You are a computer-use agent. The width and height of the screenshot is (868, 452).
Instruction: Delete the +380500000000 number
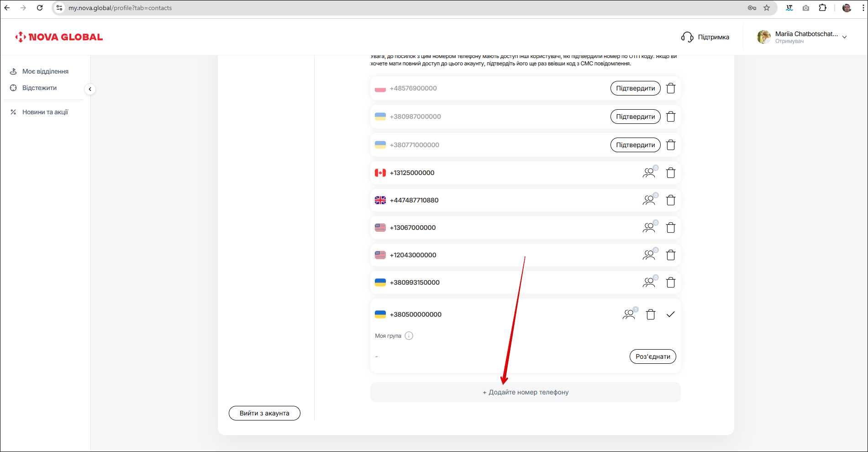coord(651,314)
